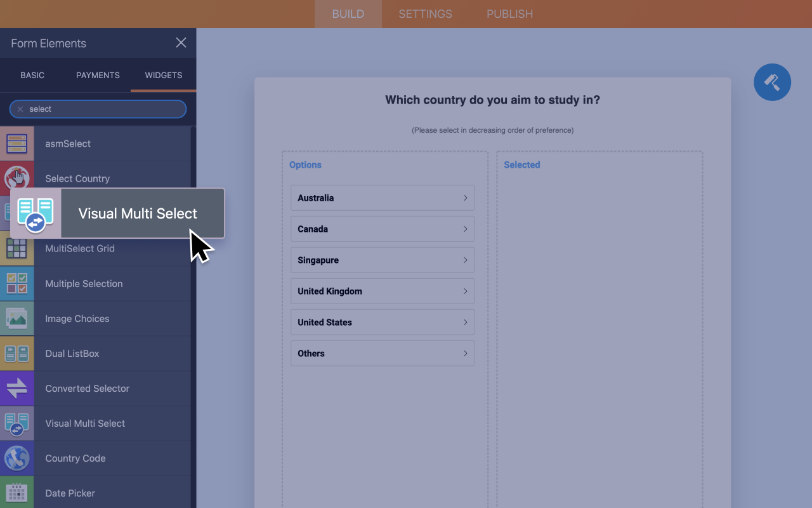Select the Dual ListBox widget icon
This screenshot has height=508, width=812.
coord(16,353)
